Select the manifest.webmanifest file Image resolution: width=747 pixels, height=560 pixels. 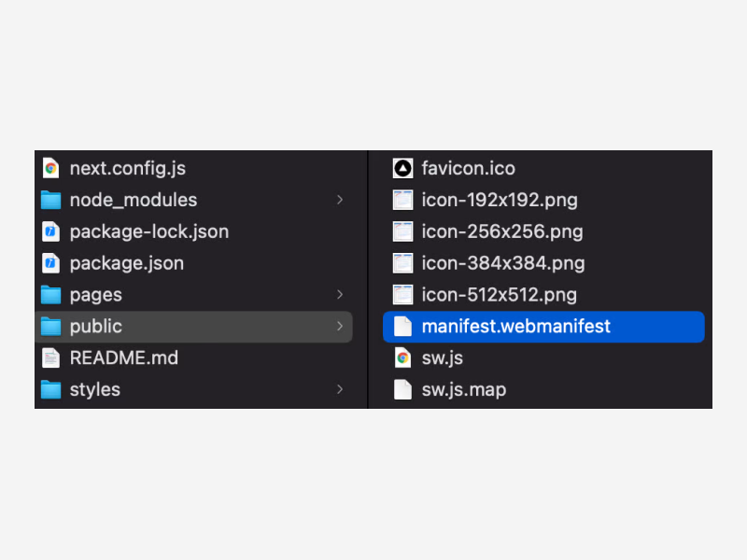(x=515, y=327)
